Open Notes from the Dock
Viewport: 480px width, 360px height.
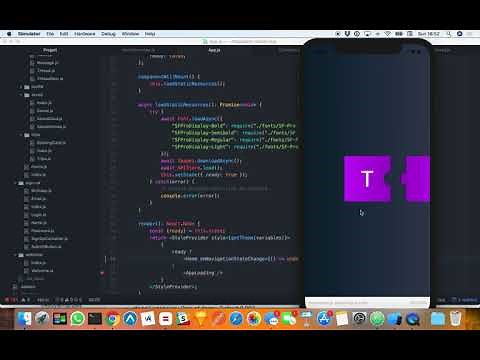[342, 319]
